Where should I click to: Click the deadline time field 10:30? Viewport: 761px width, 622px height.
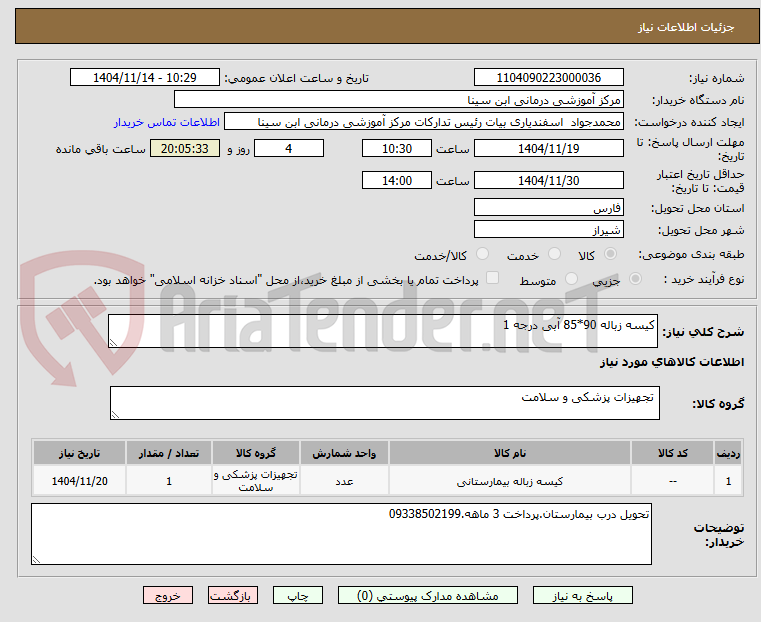397,148
